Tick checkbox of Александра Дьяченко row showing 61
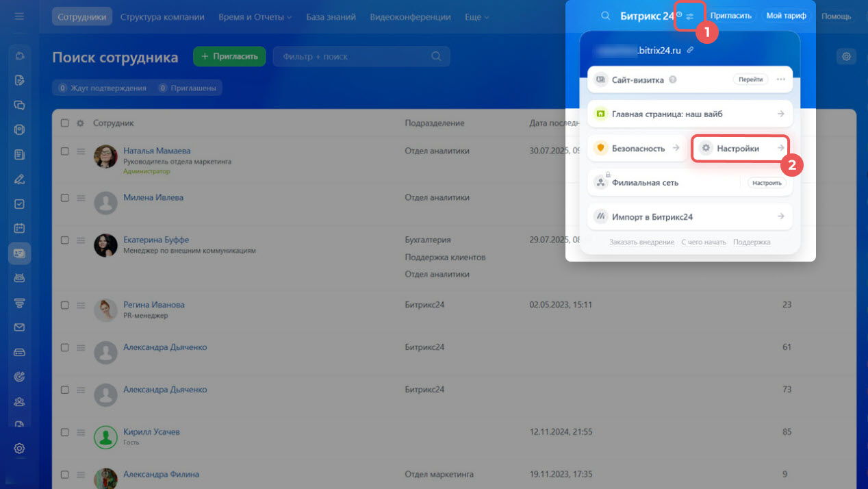Image resolution: width=868 pixels, height=489 pixels. (65, 347)
